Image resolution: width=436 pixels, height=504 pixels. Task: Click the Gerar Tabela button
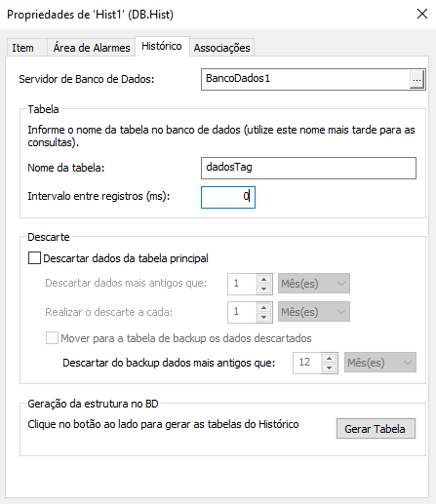click(376, 429)
